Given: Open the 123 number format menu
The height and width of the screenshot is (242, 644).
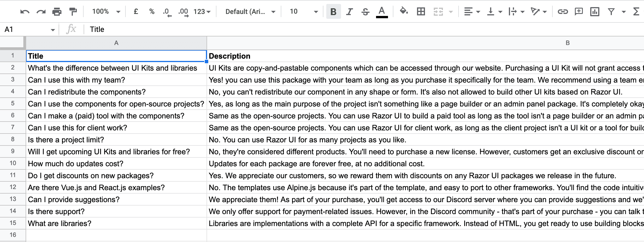Looking at the screenshot, I should coord(202,12).
